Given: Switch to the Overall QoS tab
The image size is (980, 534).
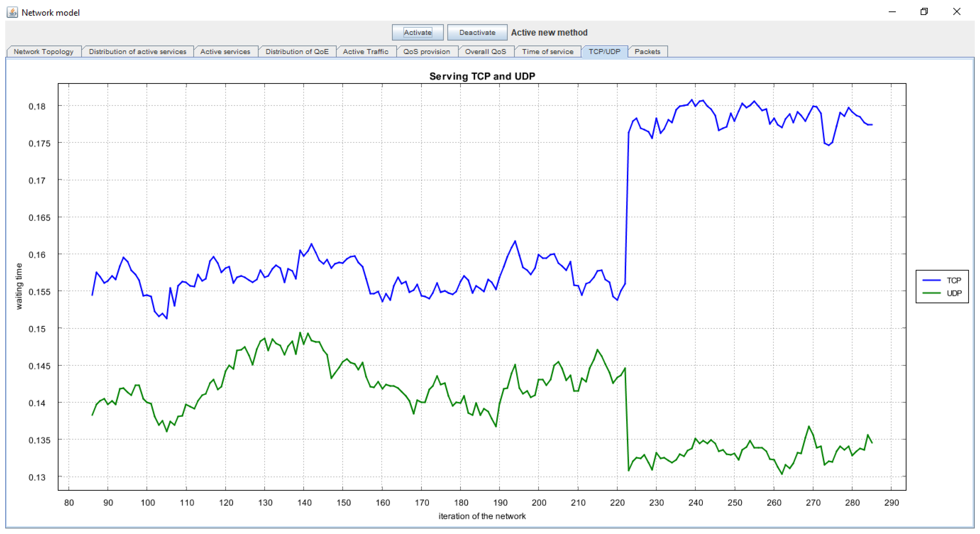Looking at the screenshot, I should pos(486,52).
